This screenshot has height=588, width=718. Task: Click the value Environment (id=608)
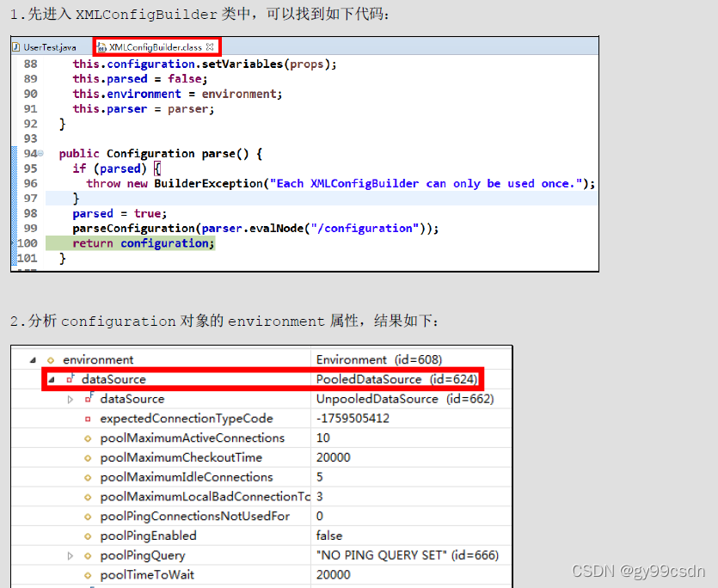(379, 360)
